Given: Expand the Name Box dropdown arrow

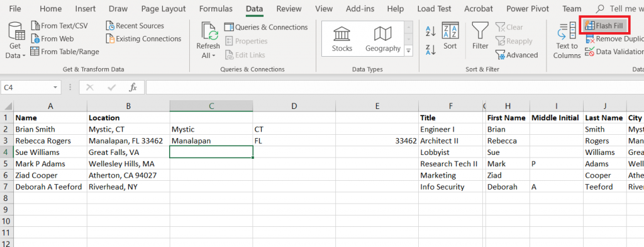Looking at the screenshot, I should click(55, 88).
